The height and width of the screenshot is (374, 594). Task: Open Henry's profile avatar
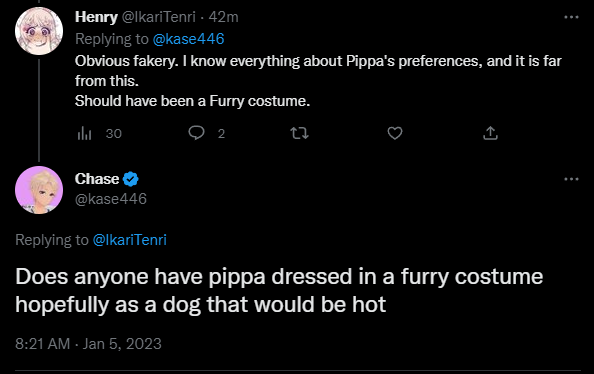(x=39, y=31)
